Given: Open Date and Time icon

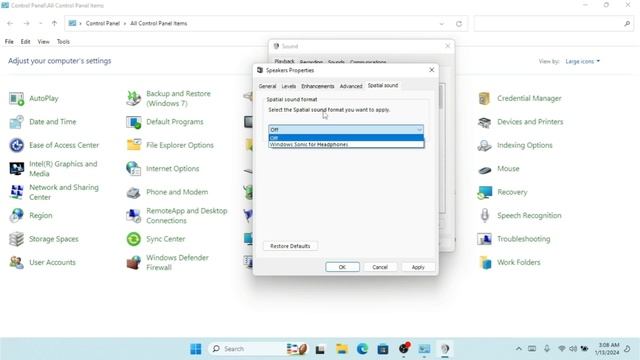Looking at the screenshot, I should [16, 122].
